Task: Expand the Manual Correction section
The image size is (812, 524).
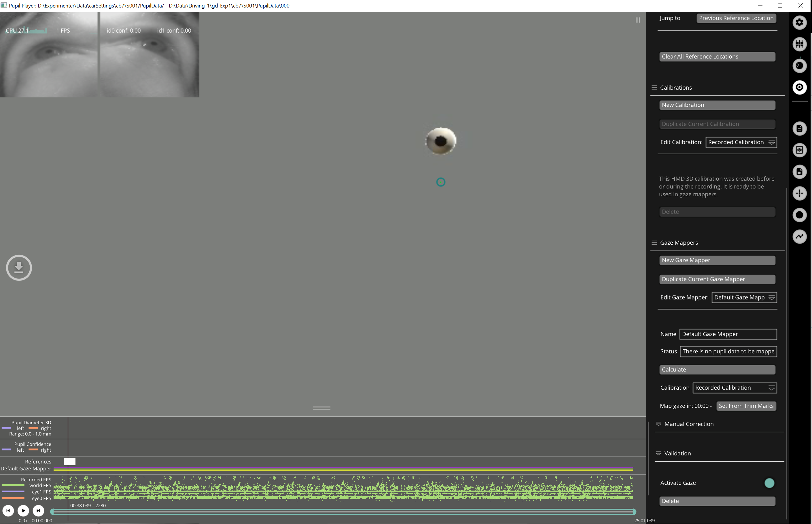Action: [x=688, y=424]
